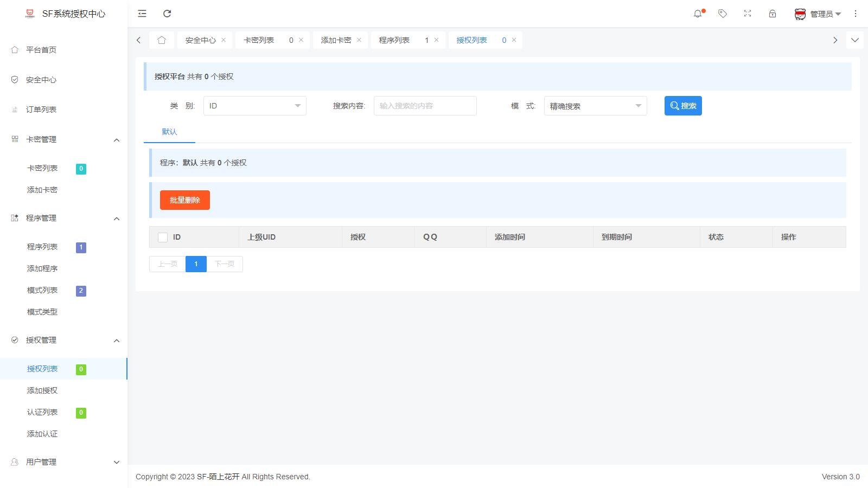Collapse the 卡密管理 section
This screenshot has width=868, height=488.
pyautogui.click(x=116, y=139)
